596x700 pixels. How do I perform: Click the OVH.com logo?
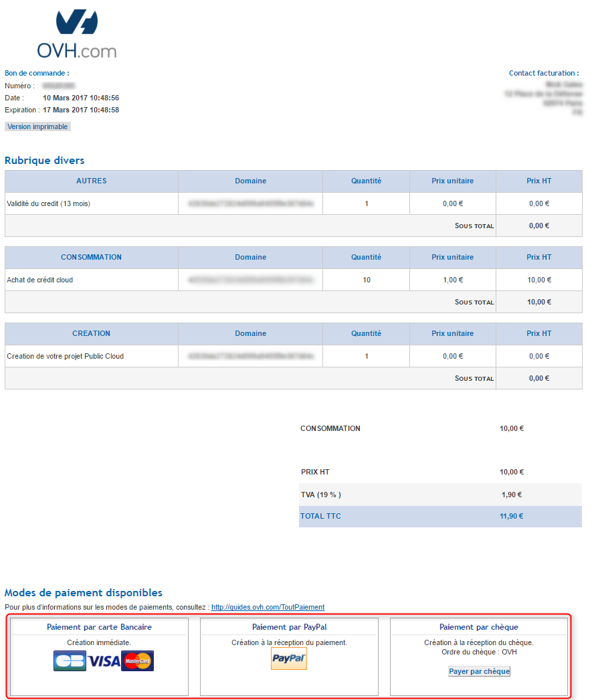pos(77,34)
